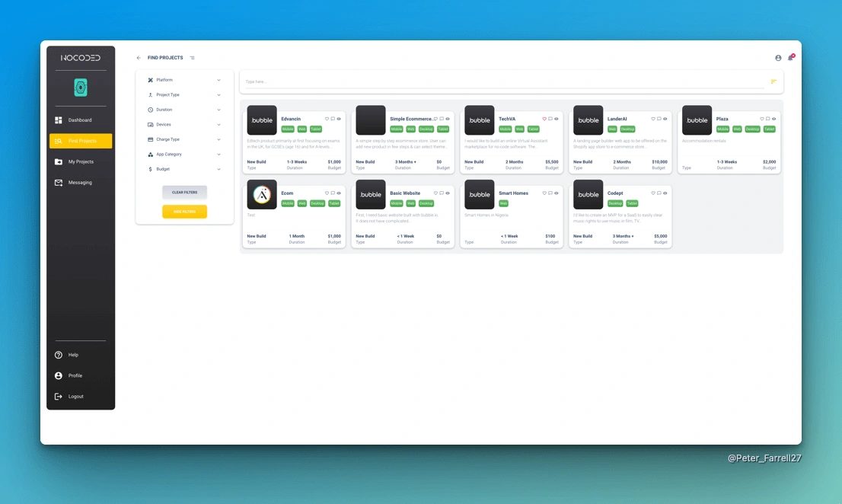Expand the Devices filter

pos(184,125)
